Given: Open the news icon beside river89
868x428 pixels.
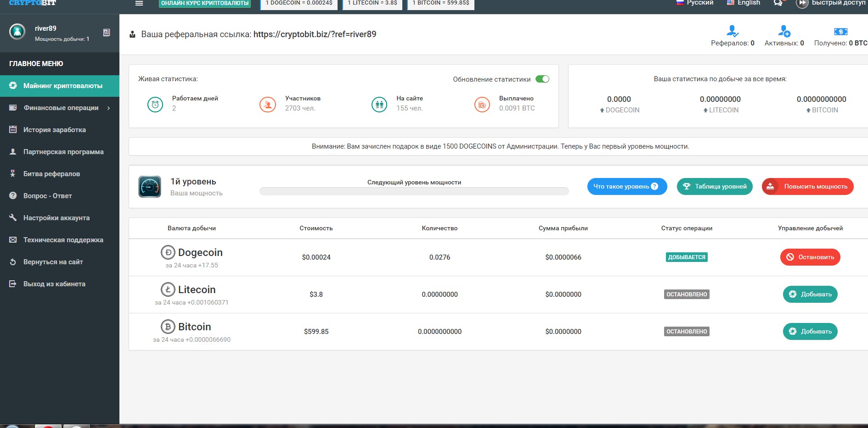Looking at the screenshot, I should pos(107,33).
